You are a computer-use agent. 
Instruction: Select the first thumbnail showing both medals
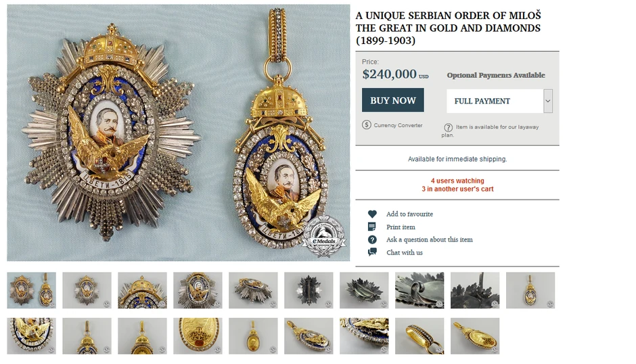(31, 290)
